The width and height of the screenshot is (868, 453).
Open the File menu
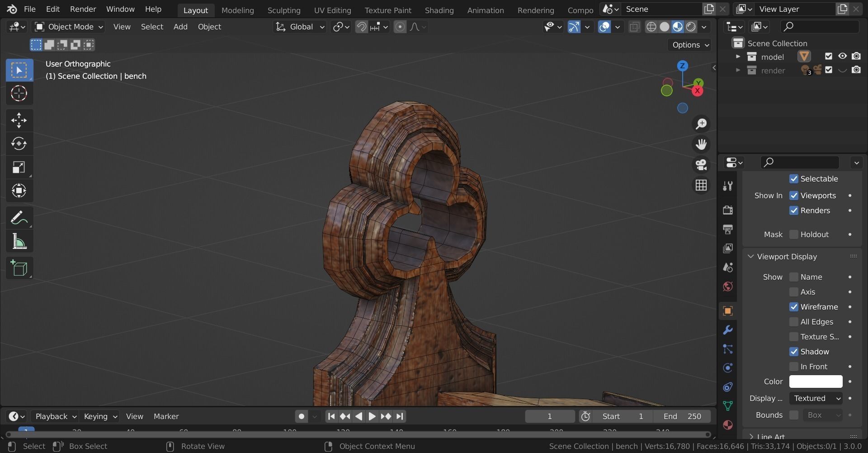click(x=30, y=9)
